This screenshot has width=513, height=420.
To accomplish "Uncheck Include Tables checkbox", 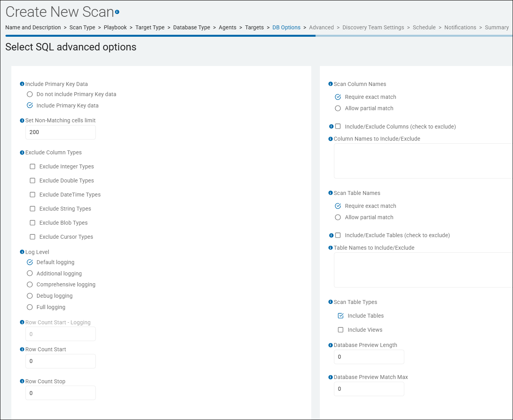I will click(341, 316).
